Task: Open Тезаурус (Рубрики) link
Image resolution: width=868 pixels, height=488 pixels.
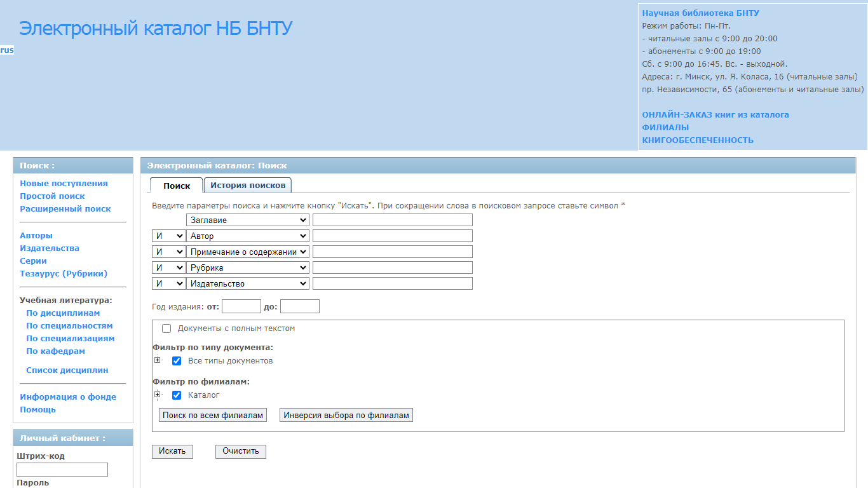Action: click(64, 274)
